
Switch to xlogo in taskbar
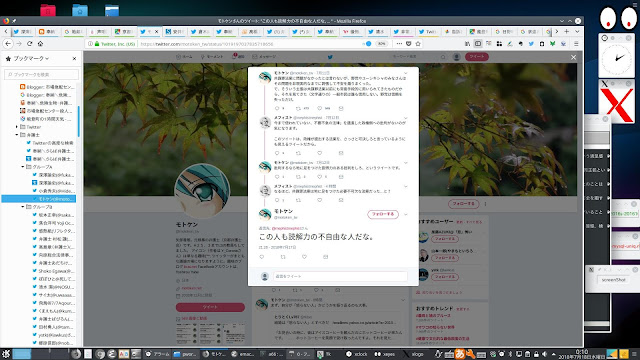point(413,354)
